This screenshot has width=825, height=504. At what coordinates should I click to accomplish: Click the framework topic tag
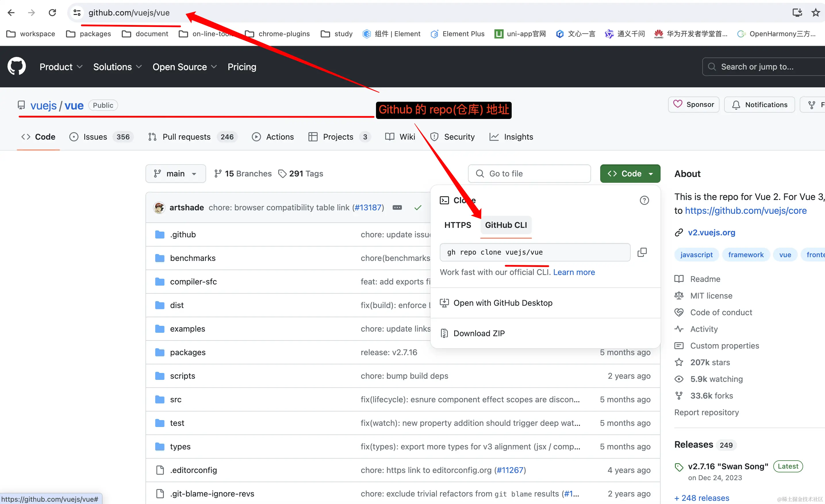(x=746, y=255)
